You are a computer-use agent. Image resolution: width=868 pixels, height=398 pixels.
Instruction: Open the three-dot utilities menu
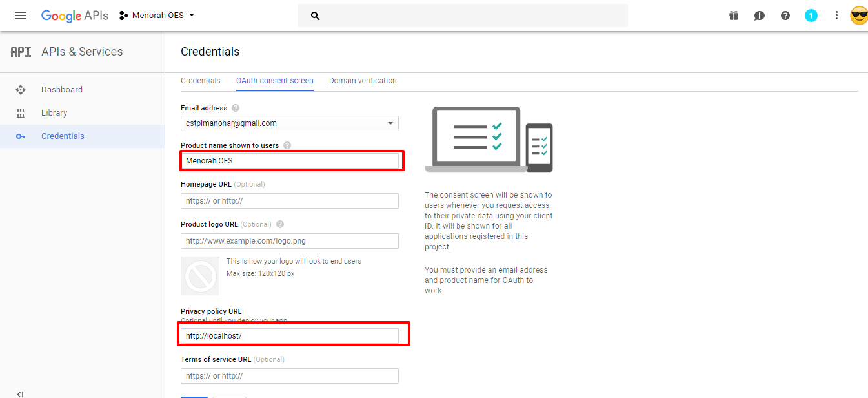837,16
